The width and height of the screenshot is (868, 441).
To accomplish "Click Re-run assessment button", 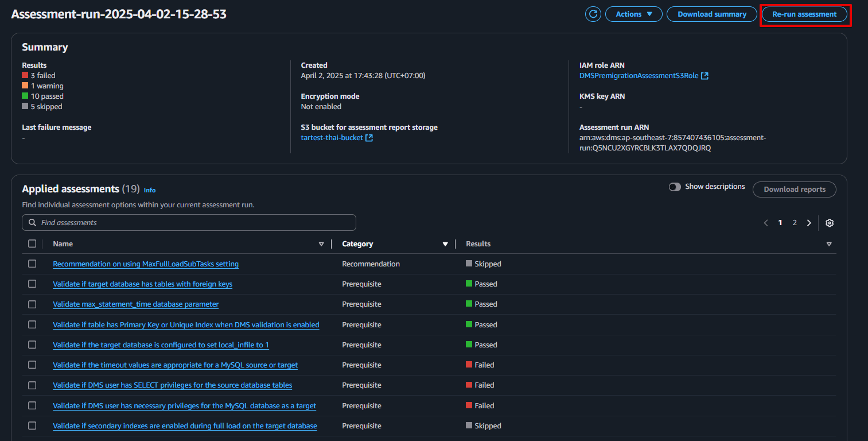I will [x=804, y=14].
